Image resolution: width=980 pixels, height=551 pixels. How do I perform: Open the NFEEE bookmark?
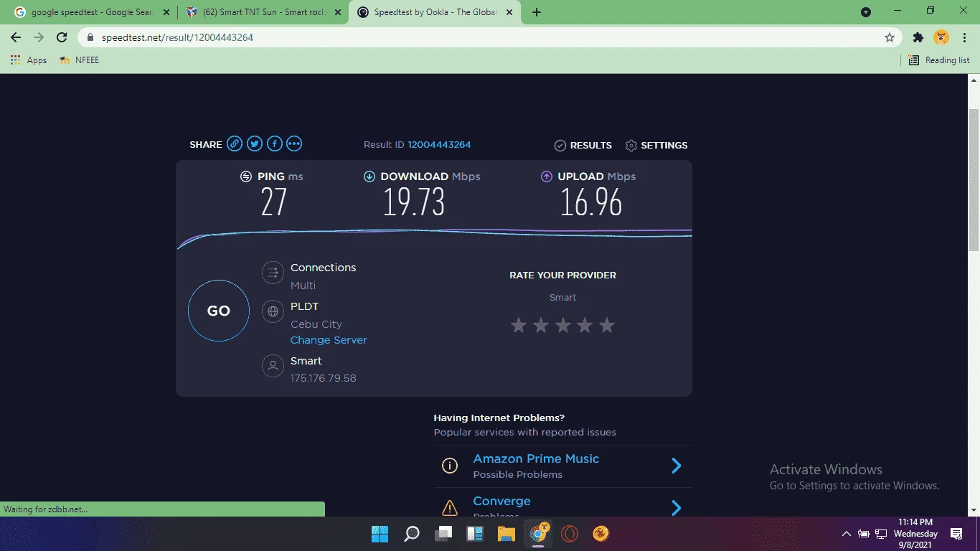click(x=80, y=60)
